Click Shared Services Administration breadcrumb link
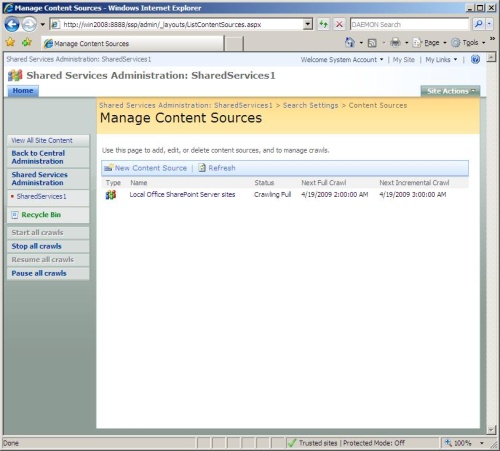This screenshot has height=451, width=500. 186,105
